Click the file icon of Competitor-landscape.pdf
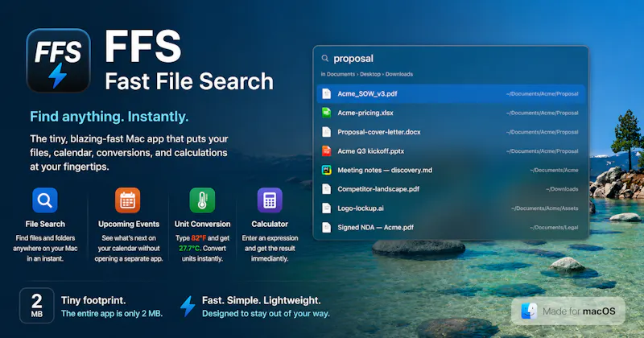 pyautogui.click(x=327, y=189)
